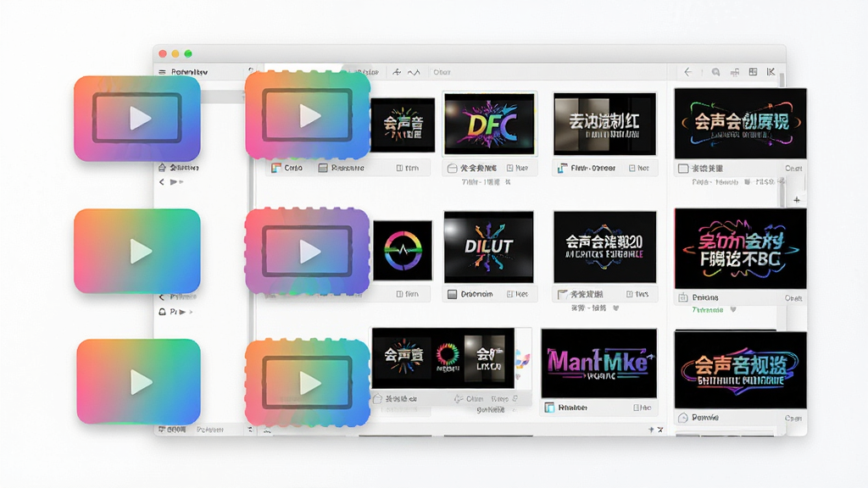Toggle the small box before kec under DILUT
The height and width of the screenshot is (488, 868).
(x=510, y=294)
